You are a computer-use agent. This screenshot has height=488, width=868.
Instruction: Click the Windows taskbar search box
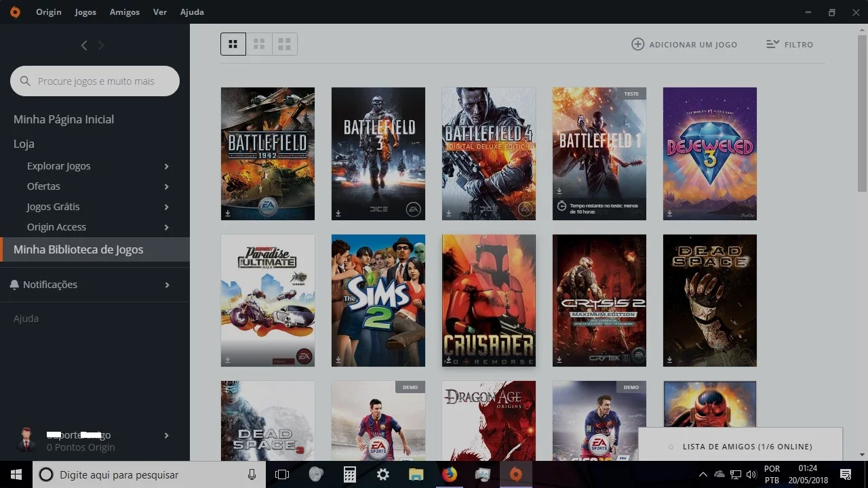tap(149, 474)
